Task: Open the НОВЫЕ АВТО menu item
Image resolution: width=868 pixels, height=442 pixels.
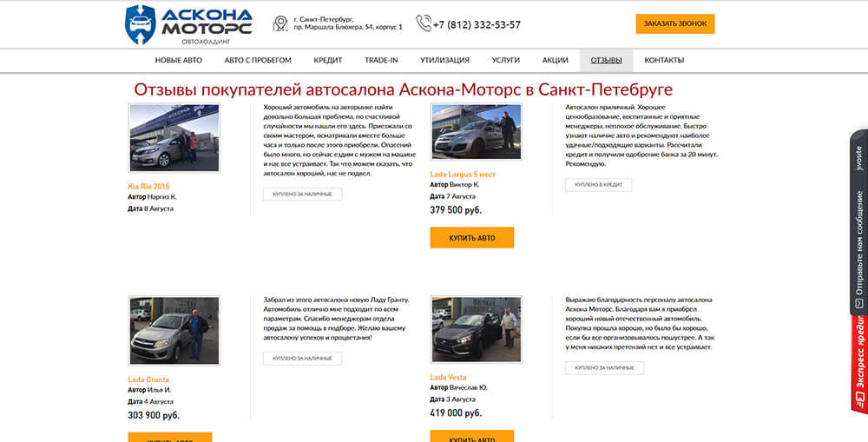Action: 178,61
